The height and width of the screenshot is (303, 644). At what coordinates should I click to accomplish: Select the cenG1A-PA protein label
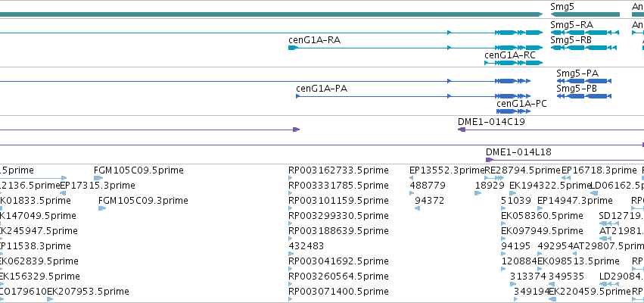pos(322,89)
